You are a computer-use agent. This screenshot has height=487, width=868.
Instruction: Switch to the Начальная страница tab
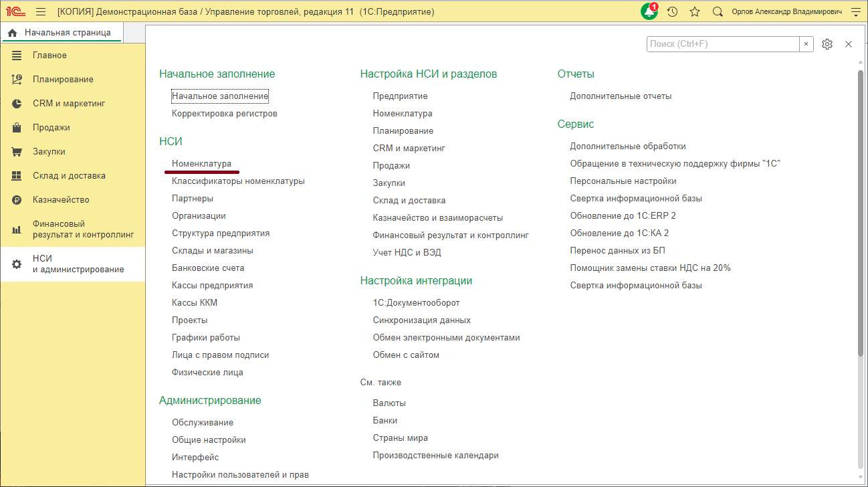tap(62, 31)
